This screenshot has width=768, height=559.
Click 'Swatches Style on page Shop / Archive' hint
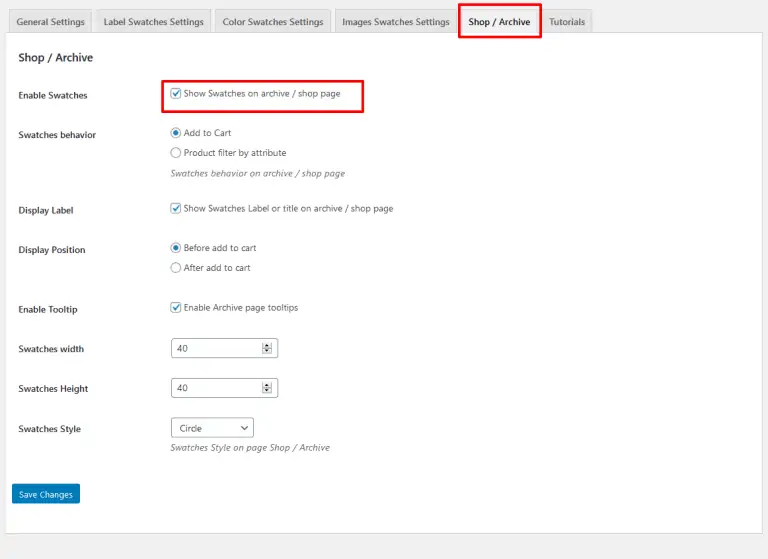click(x=250, y=448)
